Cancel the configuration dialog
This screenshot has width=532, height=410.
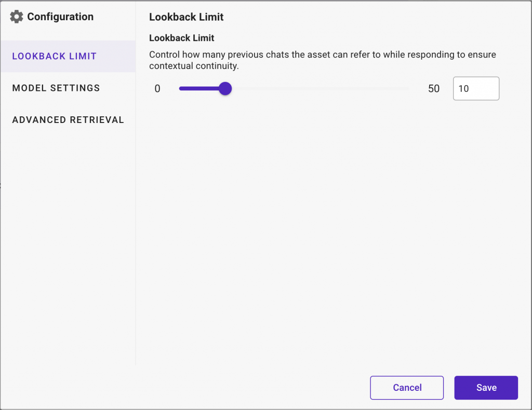click(x=407, y=388)
